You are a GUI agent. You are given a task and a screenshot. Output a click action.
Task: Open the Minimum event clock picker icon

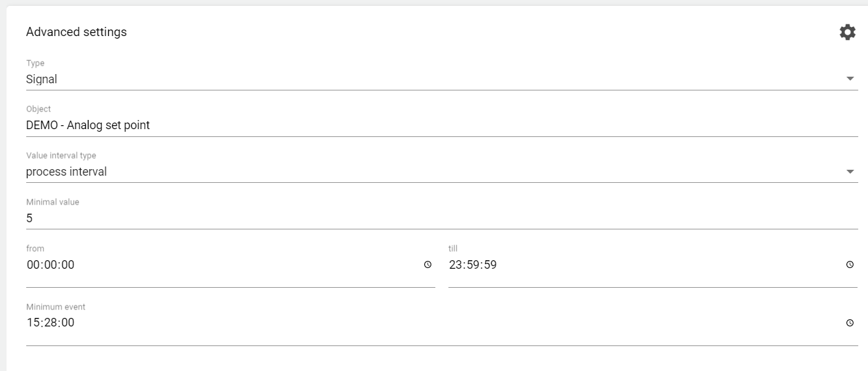[850, 323]
